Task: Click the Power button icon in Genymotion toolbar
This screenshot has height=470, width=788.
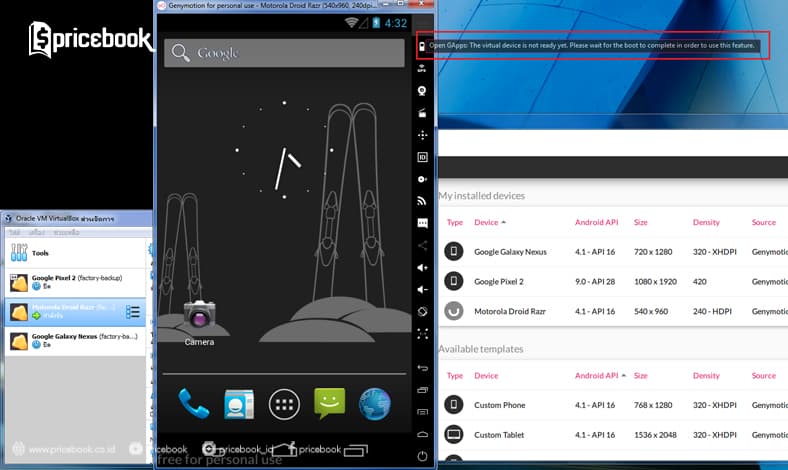Action: pyautogui.click(x=422, y=456)
